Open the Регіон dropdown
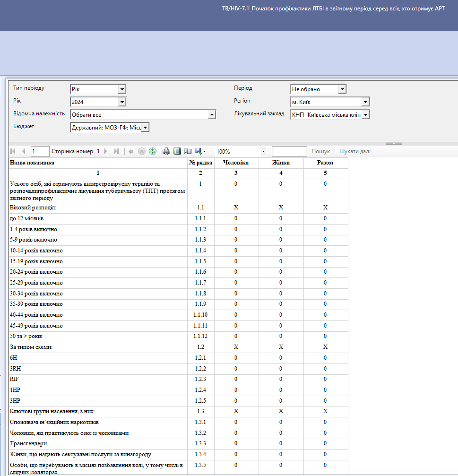The image size is (458, 476). pos(365,102)
